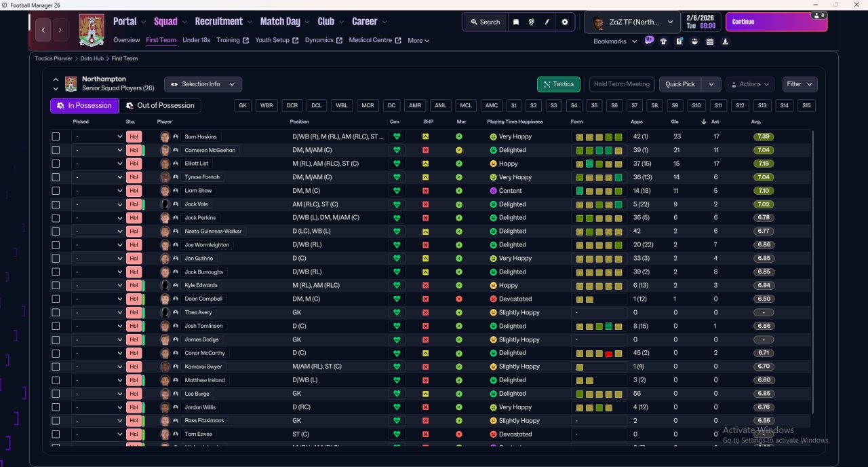Expand the Selection Info dropdown

pos(203,84)
